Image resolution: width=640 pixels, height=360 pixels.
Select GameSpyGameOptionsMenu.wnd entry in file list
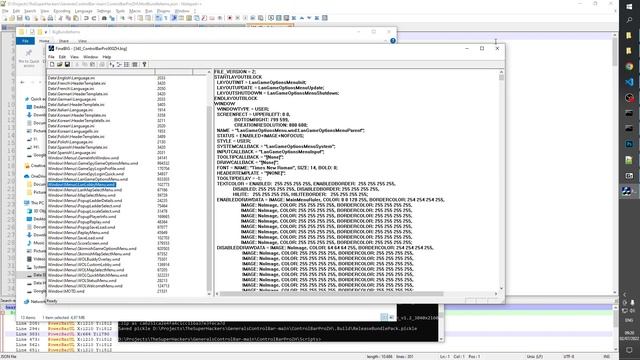[x=93, y=163]
